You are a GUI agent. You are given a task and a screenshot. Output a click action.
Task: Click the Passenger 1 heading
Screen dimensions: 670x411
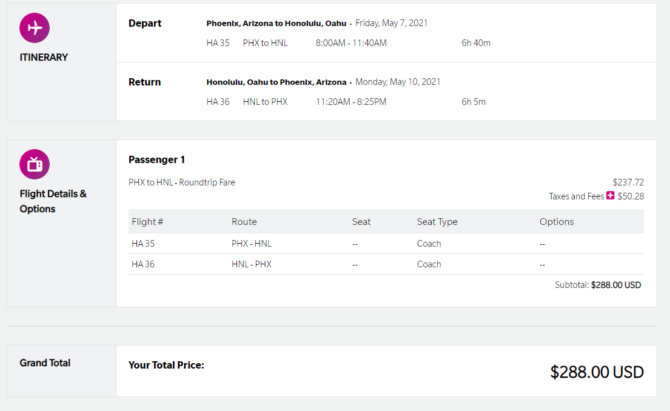click(156, 160)
